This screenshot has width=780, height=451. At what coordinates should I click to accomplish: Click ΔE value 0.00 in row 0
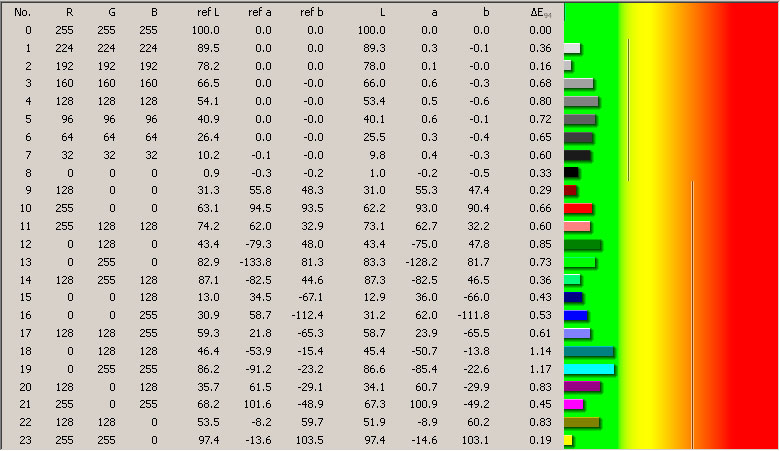(x=540, y=30)
